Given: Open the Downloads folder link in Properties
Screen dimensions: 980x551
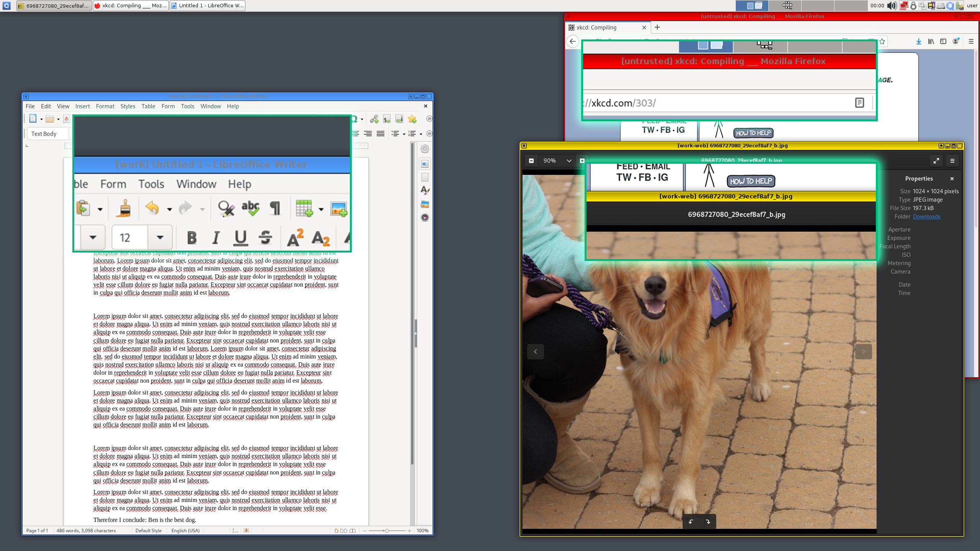Looking at the screenshot, I should [x=926, y=217].
